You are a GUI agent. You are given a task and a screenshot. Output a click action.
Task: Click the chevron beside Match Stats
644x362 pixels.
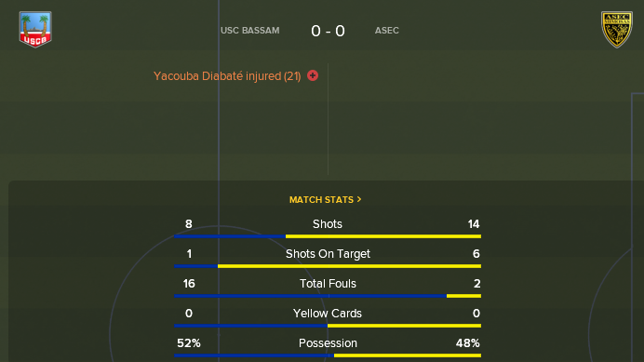tap(359, 199)
